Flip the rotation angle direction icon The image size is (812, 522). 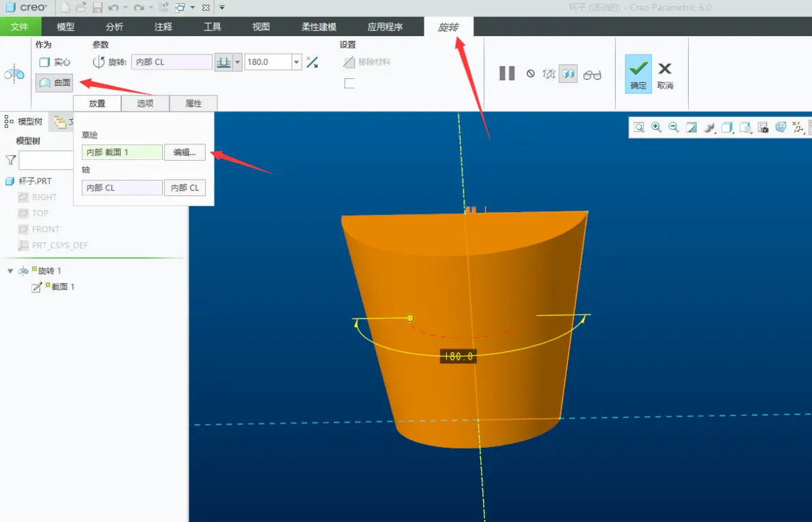(x=312, y=62)
